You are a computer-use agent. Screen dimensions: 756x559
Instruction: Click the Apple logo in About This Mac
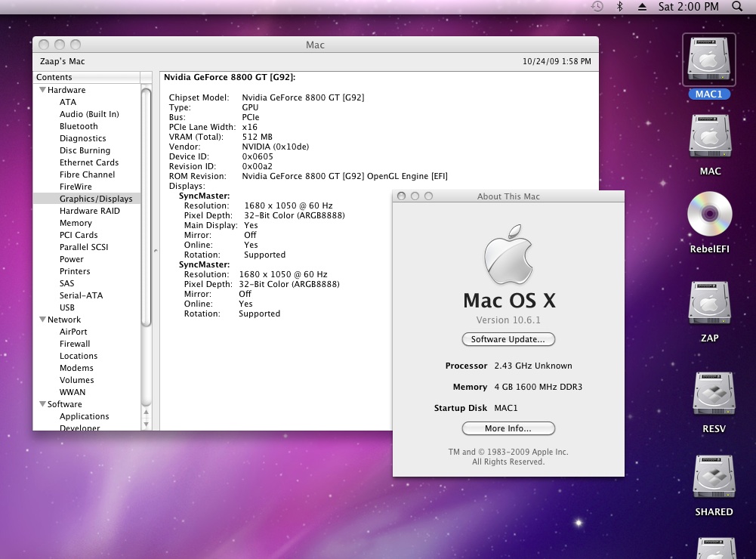pos(508,254)
